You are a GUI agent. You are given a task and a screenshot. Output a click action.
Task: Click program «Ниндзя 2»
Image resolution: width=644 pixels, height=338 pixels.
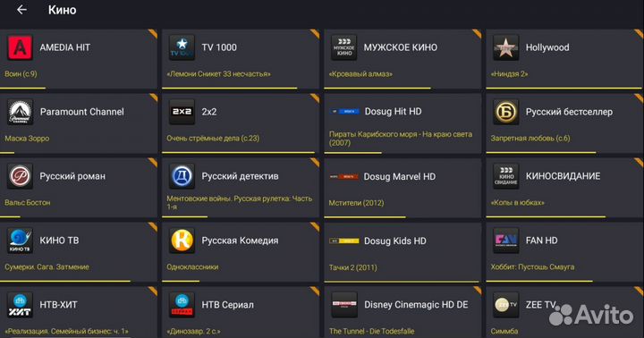pyautogui.click(x=509, y=74)
